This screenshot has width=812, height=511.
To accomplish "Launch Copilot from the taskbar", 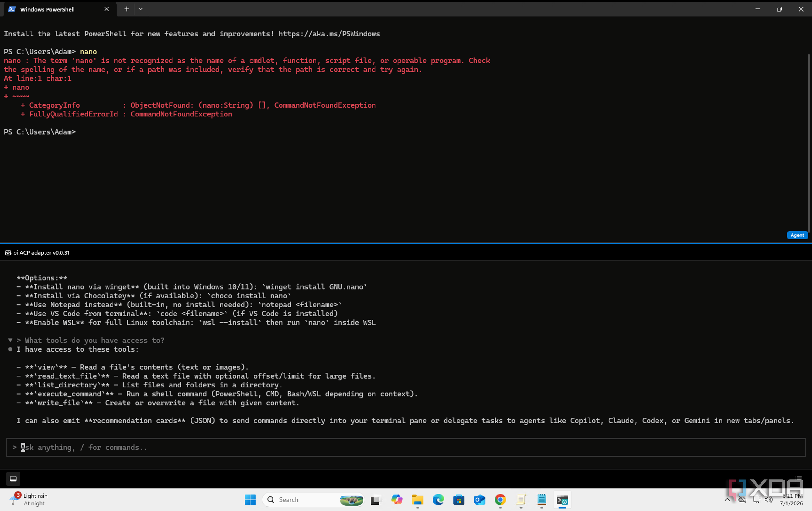I will (x=397, y=499).
